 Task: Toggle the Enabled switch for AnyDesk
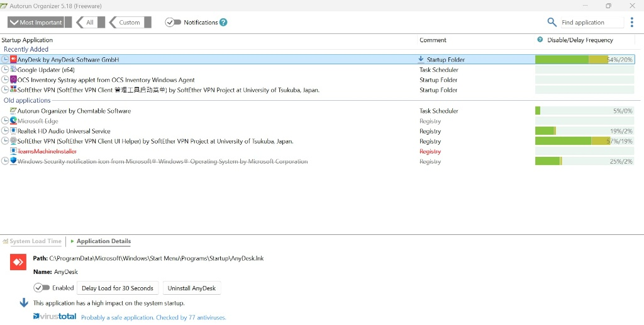click(x=42, y=288)
